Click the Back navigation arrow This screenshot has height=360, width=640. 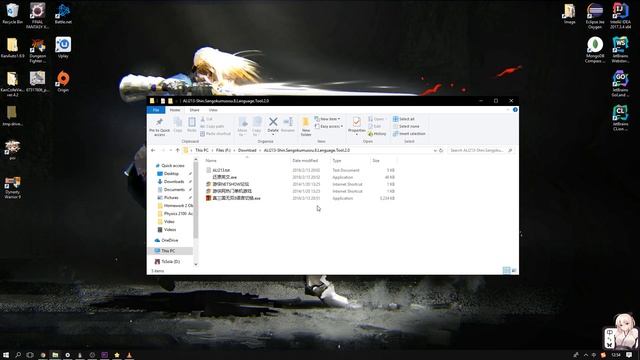pos(153,151)
